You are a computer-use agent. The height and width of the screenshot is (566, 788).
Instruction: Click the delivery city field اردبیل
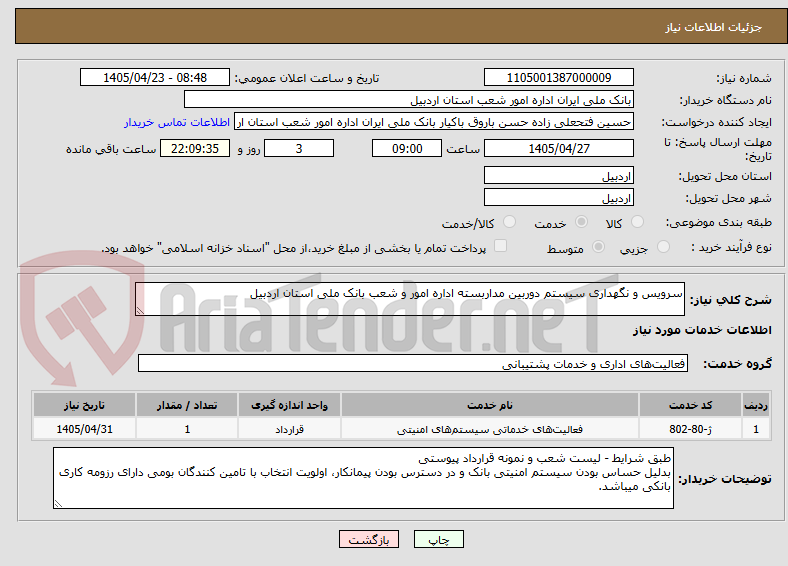tap(558, 198)
